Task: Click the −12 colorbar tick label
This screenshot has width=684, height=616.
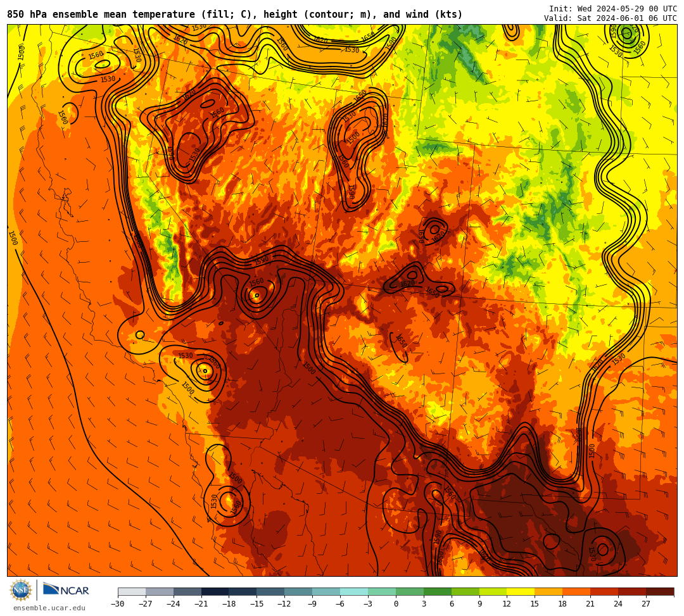Action: (285, 604)
